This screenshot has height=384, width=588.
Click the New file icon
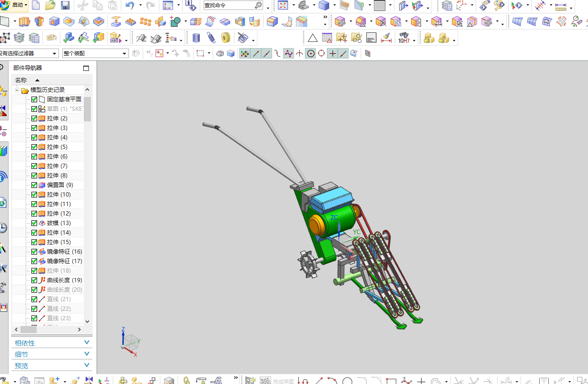click(36, 6)
